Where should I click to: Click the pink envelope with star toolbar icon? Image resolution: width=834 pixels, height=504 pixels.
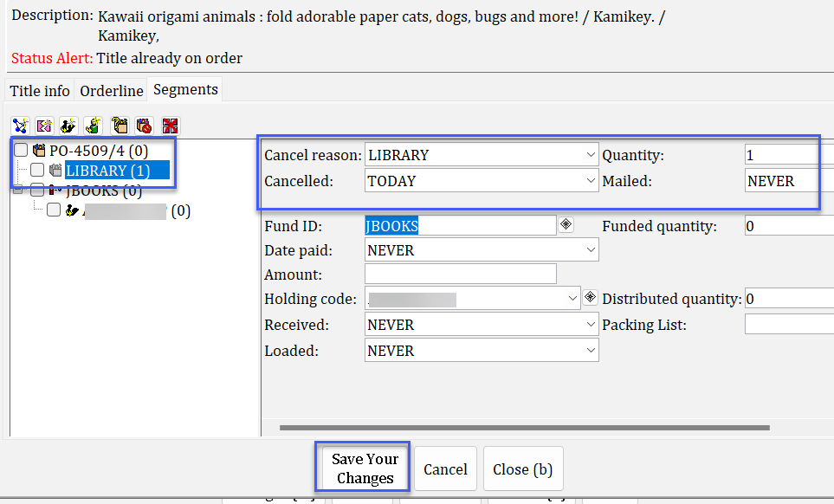click(x=44, y=126)
